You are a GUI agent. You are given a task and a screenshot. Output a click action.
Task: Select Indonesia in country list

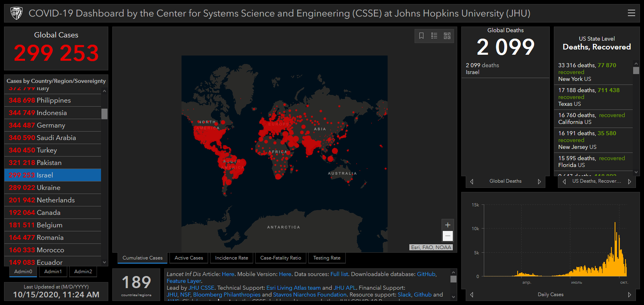point(53,113)
